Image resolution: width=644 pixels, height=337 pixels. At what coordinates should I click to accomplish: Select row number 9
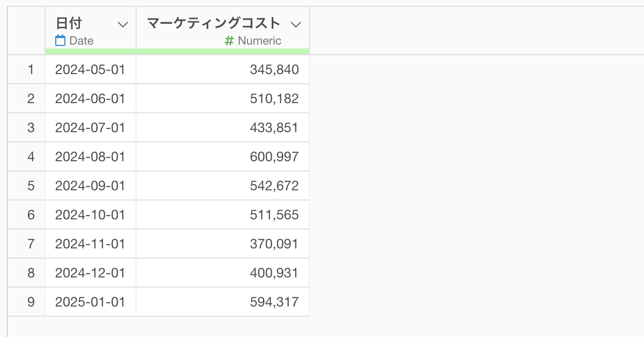pos(31,302)
